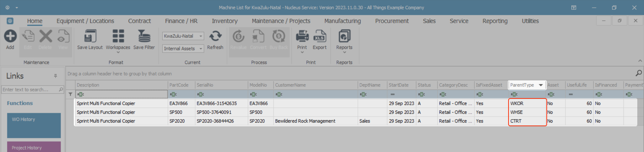Click the Save Filter icon
This screenshot has height=152, width=644.
(x=144, y=36)
